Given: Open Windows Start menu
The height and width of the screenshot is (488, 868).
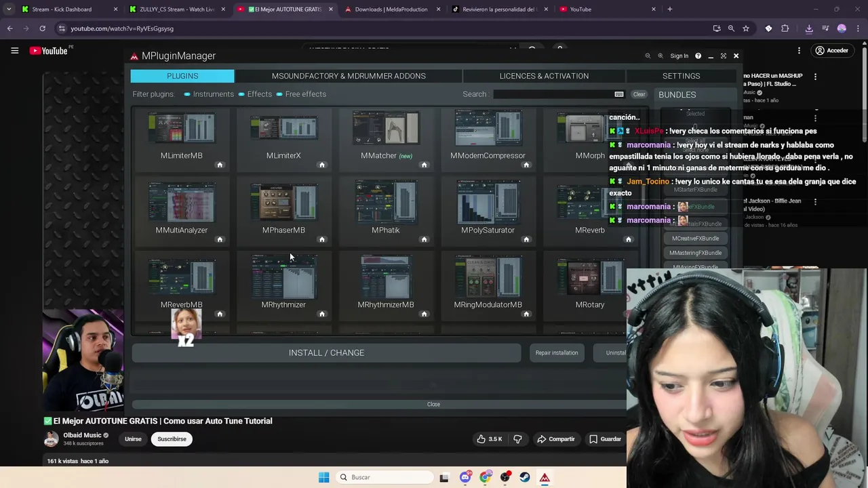Looking at the screenshot, I should point(323,477).
